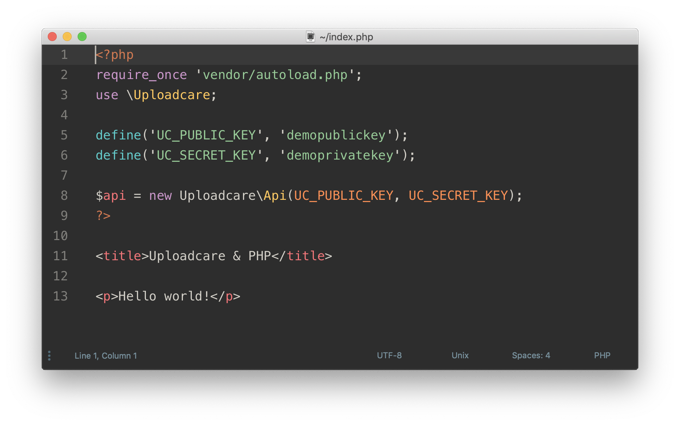Click the UC_SECRET_KEY constant argument on line 8
680x425 pixels.
click(x=458, y=196)
